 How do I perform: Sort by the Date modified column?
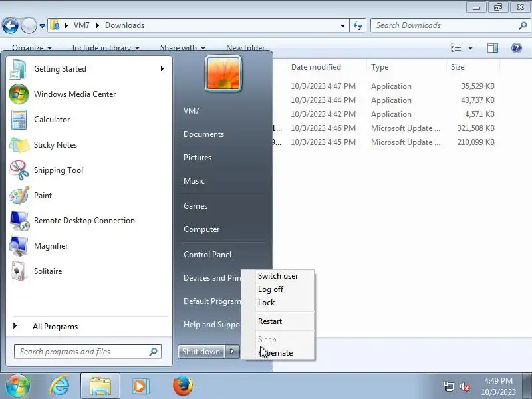pos(327,67)
